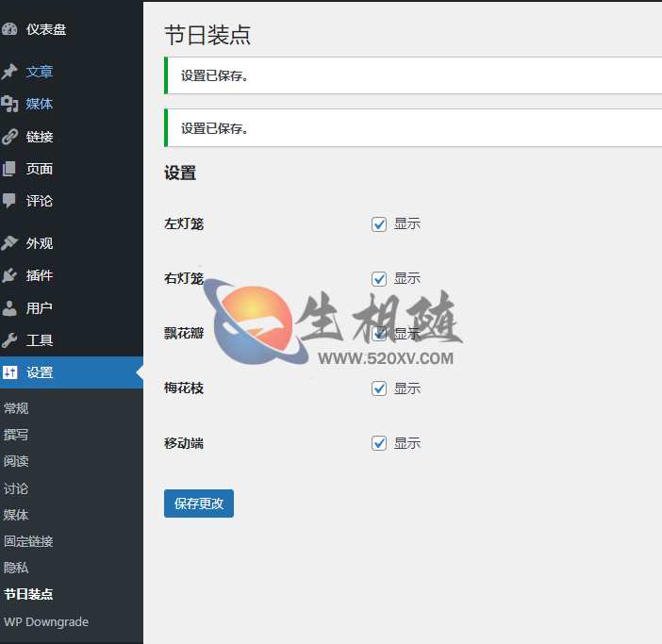Open the WP Downgrade submenu link
Screen dimensions: 662x644
point(46,621)
